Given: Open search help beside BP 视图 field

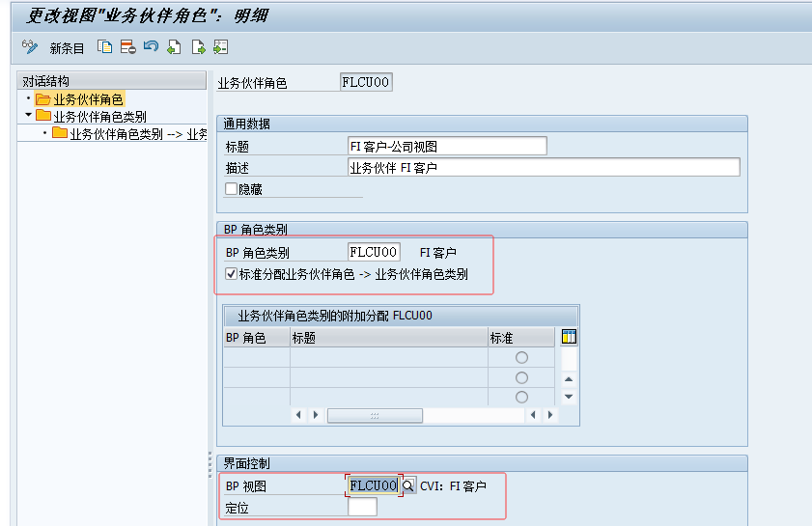Looking at the screenshot, I should coord(408,485).
